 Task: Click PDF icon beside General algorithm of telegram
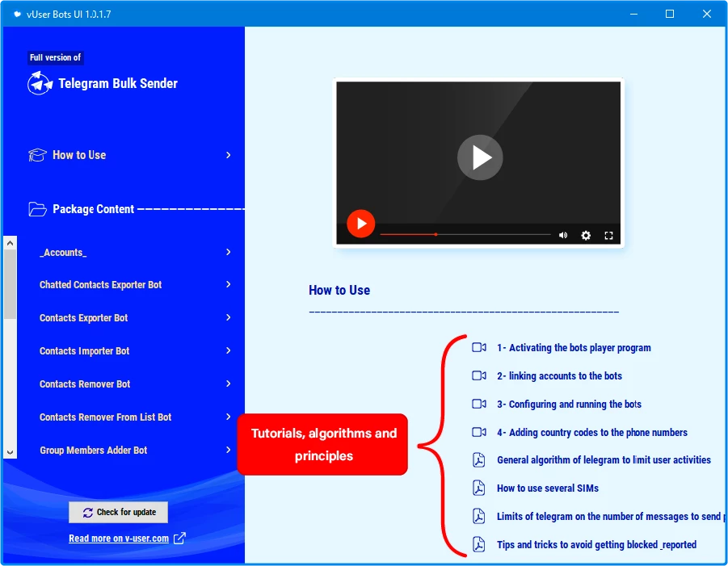(478, 459)
